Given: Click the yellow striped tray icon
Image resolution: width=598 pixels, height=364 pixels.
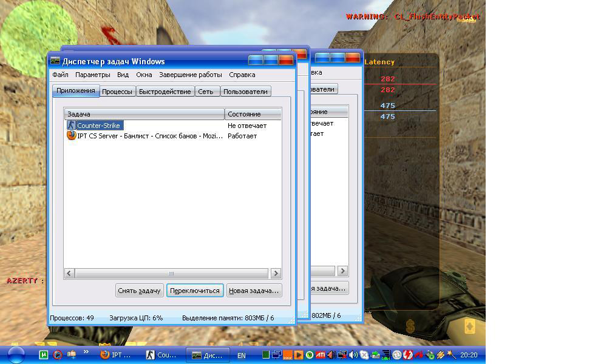Looking at the screenshot, I should pyautogui.click(x=441, y=355).
